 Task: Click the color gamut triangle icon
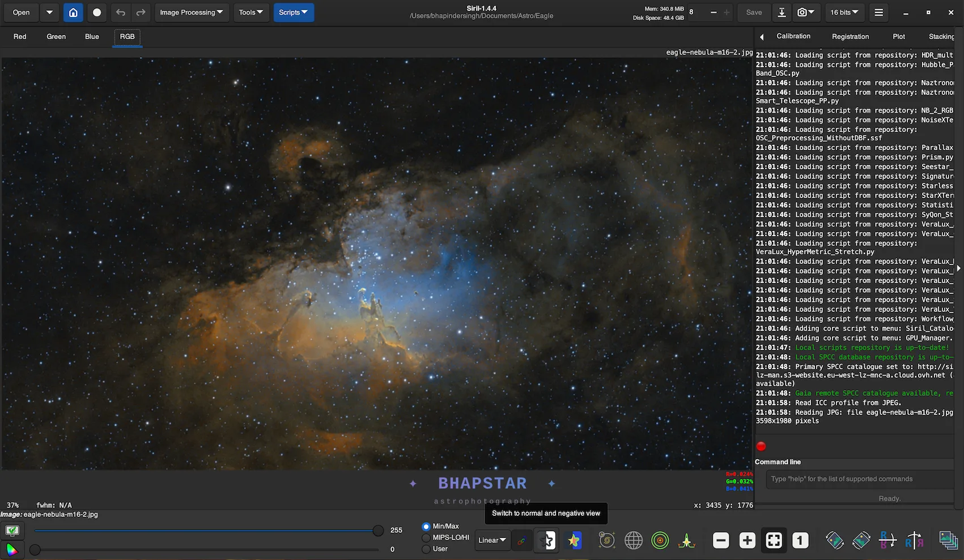pos(12,549)
